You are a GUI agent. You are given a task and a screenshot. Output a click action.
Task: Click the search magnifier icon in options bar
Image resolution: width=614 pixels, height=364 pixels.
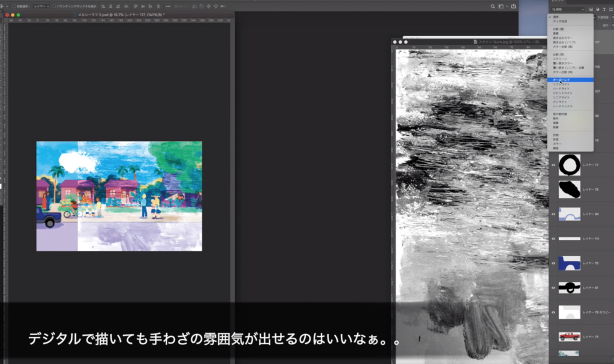pos(493,6)
